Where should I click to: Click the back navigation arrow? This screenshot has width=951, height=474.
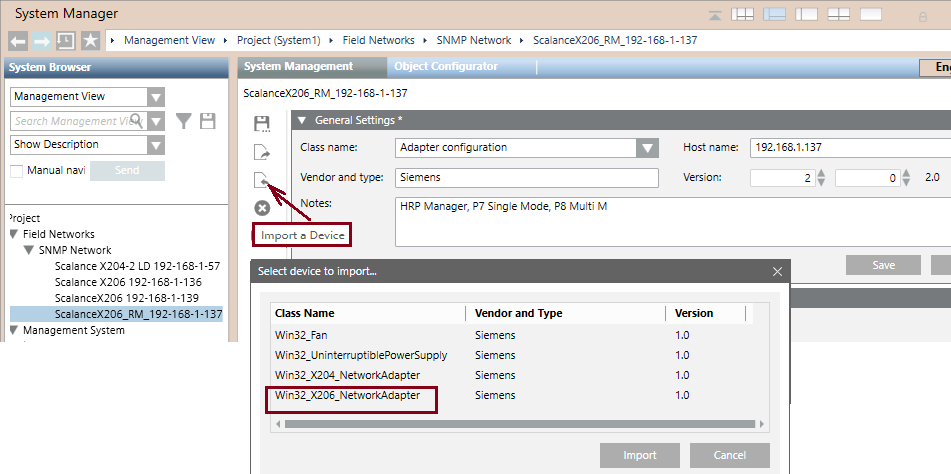[18, 41]
